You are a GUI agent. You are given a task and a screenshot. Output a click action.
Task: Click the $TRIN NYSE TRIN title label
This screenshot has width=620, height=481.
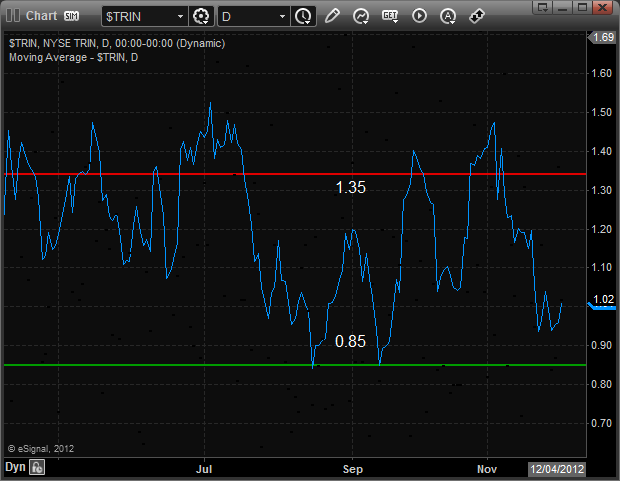117,43
